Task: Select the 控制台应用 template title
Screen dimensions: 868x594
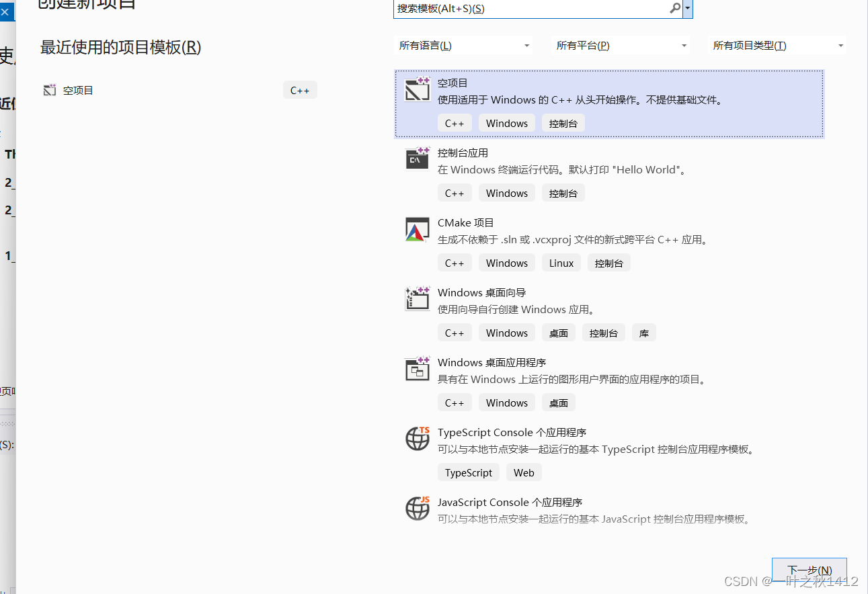Action: (463, 153)
